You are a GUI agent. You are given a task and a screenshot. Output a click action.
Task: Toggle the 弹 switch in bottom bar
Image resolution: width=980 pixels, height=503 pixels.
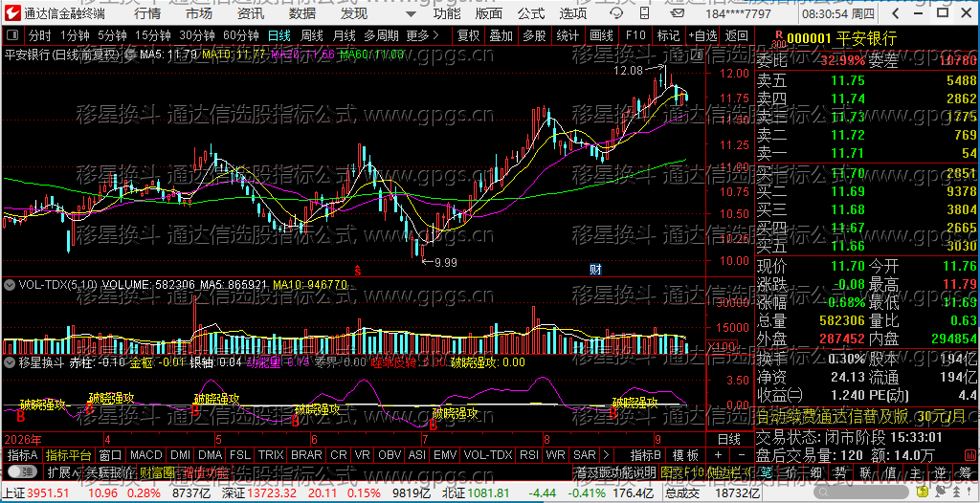[x=21, y=471]
